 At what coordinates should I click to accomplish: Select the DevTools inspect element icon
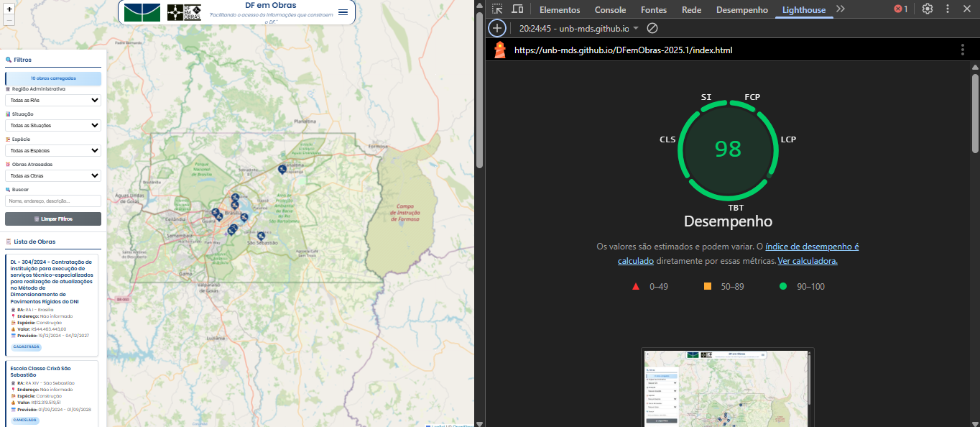(497, 9)
